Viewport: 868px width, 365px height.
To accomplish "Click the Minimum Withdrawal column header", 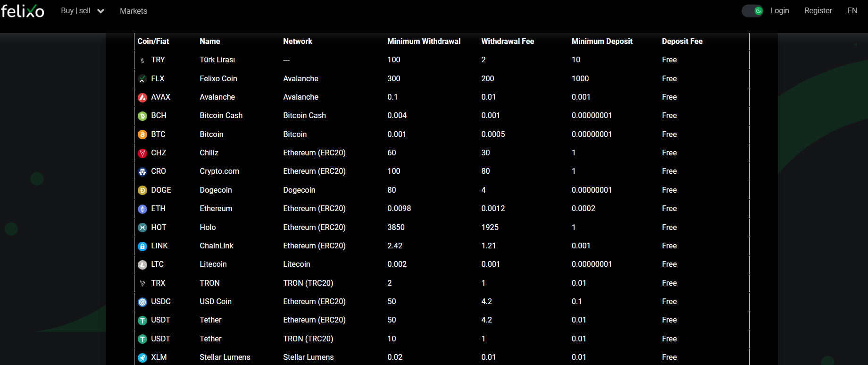I will (x=424, y=41).
